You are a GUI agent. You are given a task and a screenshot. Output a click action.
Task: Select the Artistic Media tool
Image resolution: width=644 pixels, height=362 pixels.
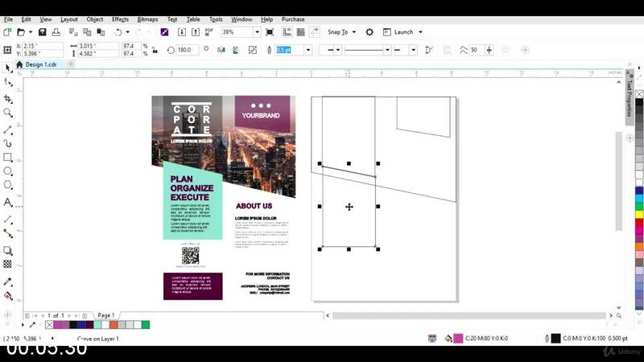click(x=7, y=143)
